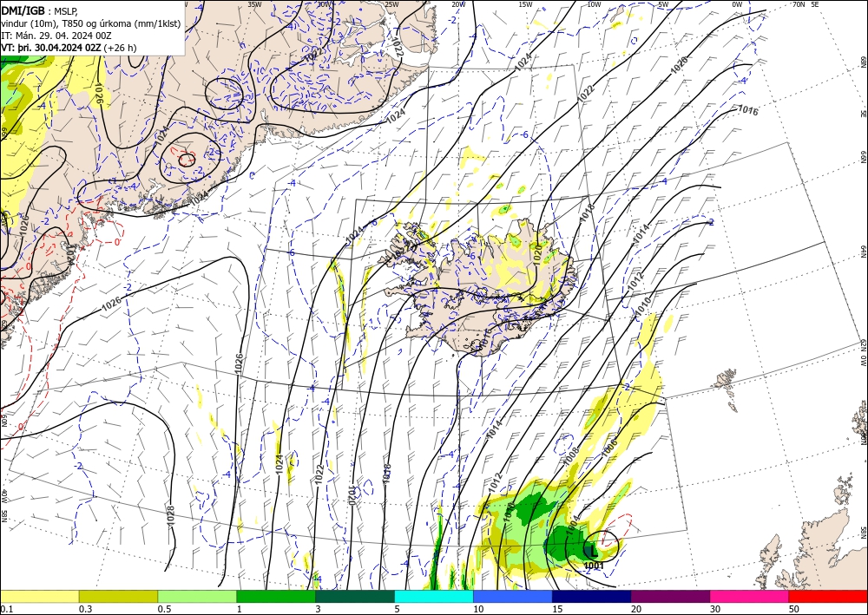
Task: Click the 15W longitude label at the top
Action: click(525, 4)
